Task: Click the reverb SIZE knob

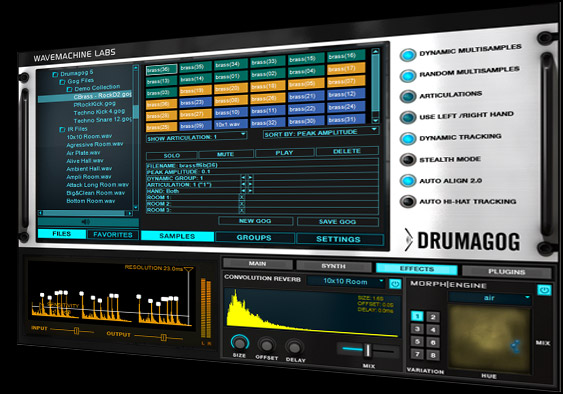Action: tap(240, 343)
